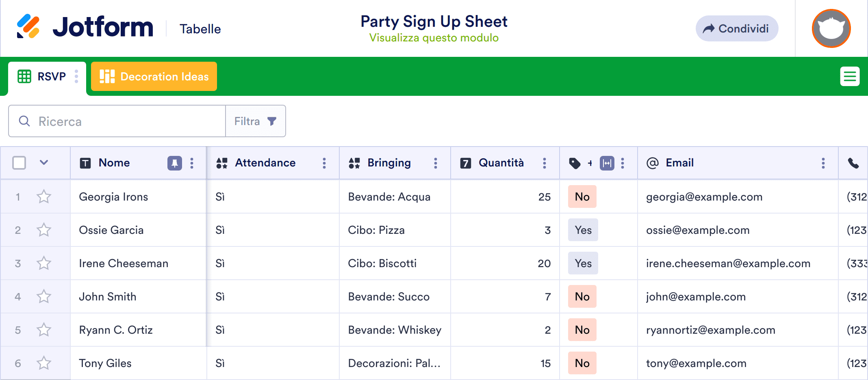Click in the Ricerca search field
Screen dimensions: 868x380
pos(122,121)
